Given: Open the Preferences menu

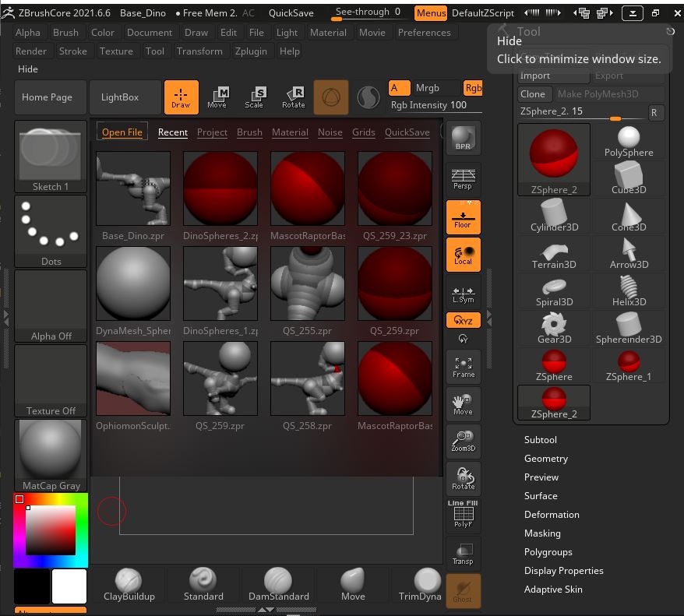Looking at the screenshot, I should coord(424,33).
